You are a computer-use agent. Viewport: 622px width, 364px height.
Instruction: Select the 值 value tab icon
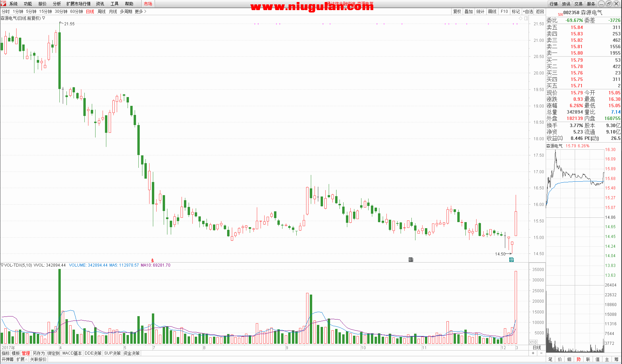(x=598, y=359)
